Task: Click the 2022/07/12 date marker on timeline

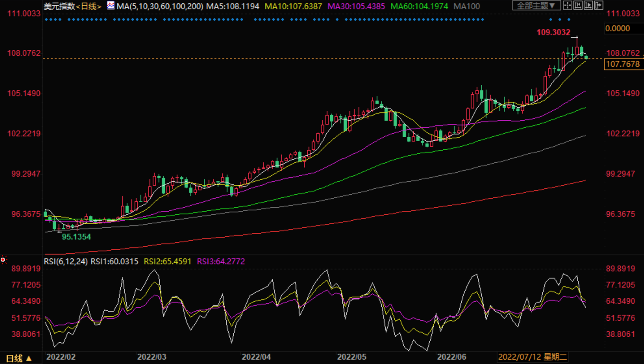Action: click(532, 357)
